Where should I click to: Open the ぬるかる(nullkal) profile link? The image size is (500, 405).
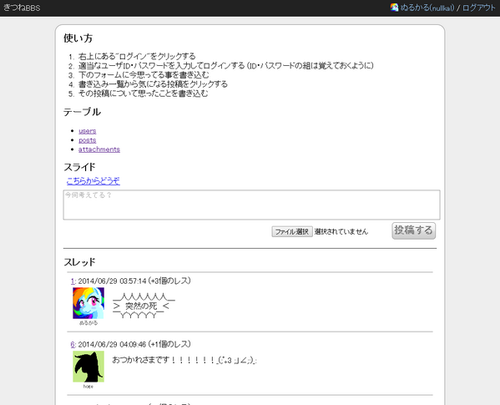pyautogui.click(x=427, y=8)
